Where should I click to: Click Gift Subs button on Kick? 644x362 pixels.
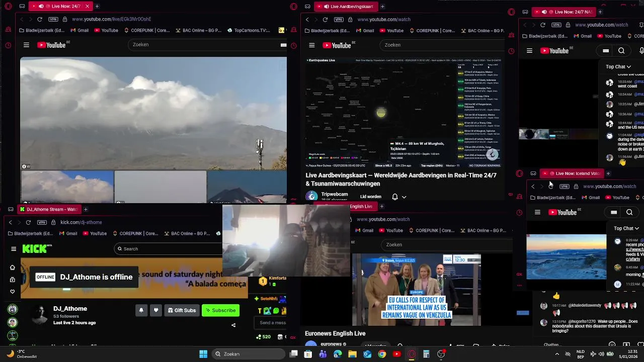point(182,310)
